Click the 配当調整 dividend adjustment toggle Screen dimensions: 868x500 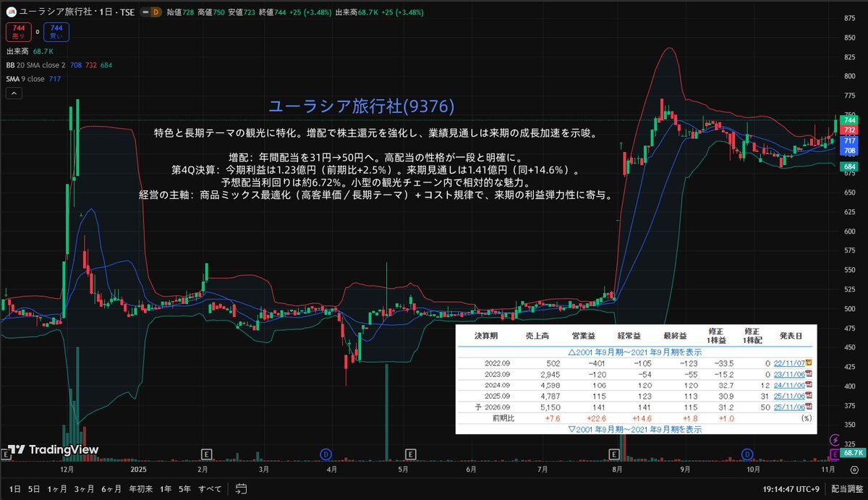point(846,489)
